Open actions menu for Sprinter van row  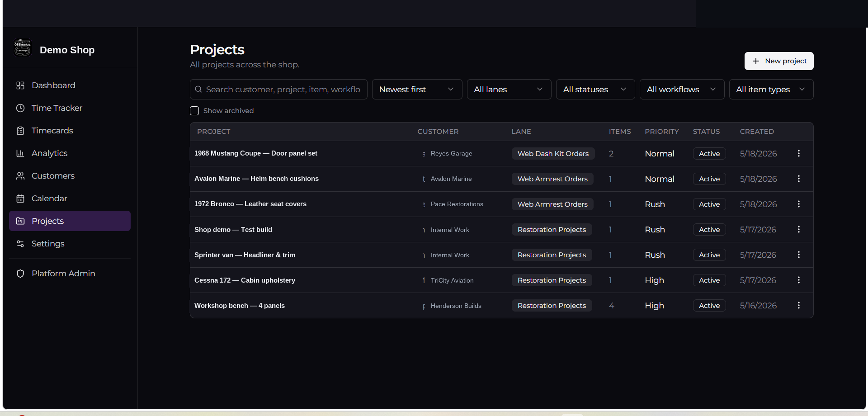[799, 255]
